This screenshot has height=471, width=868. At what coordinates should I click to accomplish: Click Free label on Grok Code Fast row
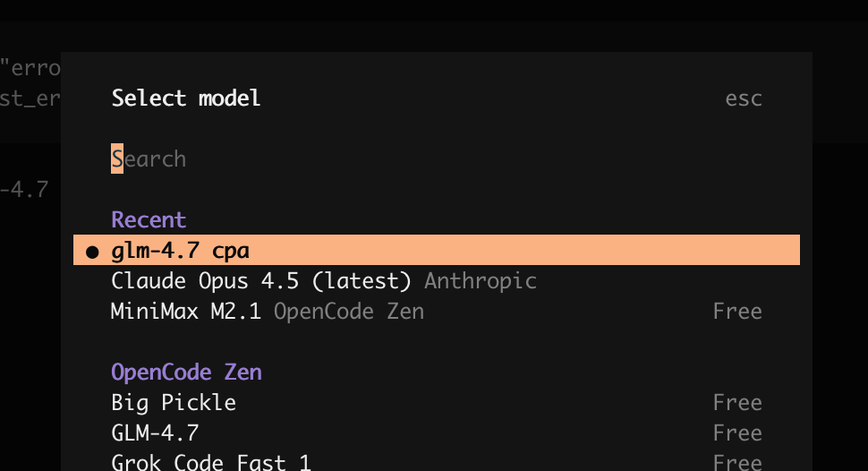tap(737, 462)
